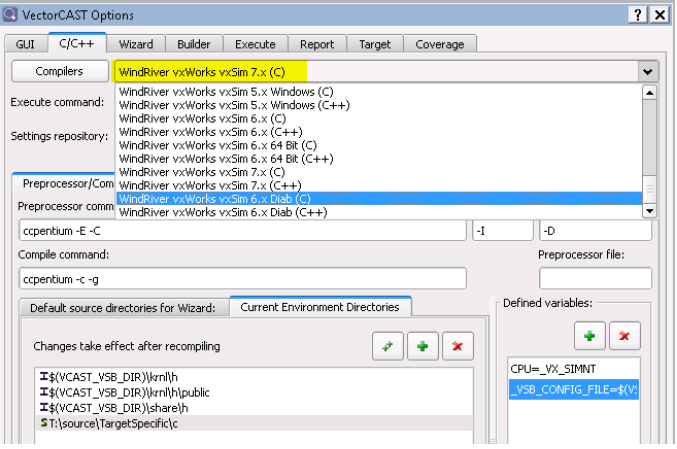Go to the Target tab
677x449 pixels.
pyautogui.click(x=375, y=44)
